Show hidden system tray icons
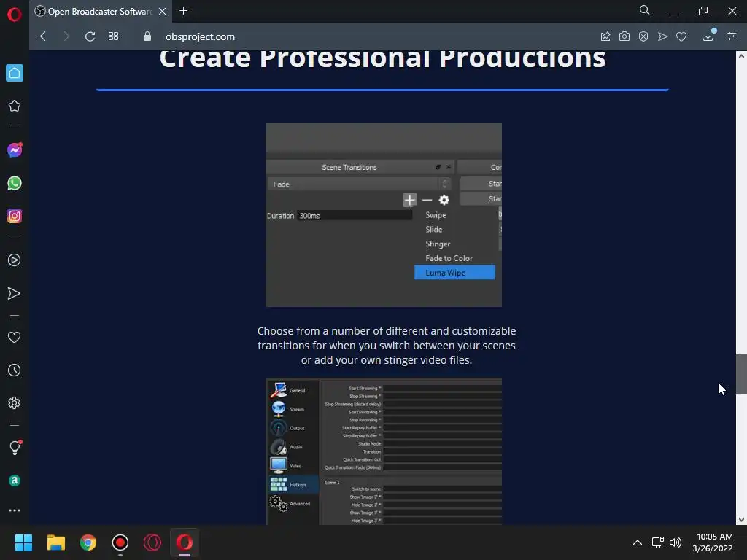747x560 pixels. [638, 542]
